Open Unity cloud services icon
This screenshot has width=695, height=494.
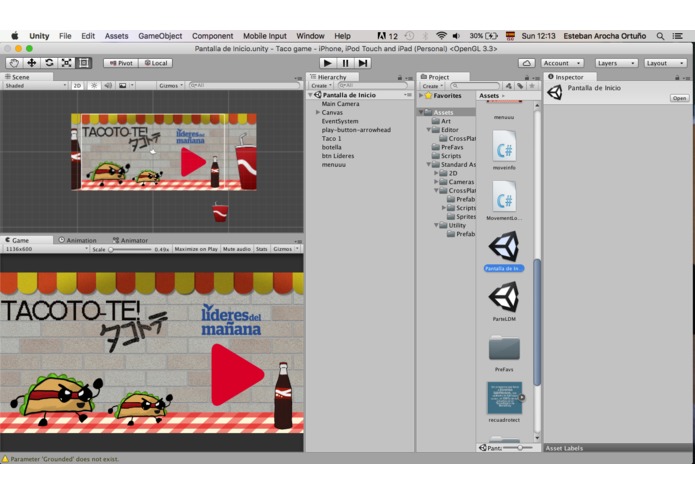pos(527,63)
